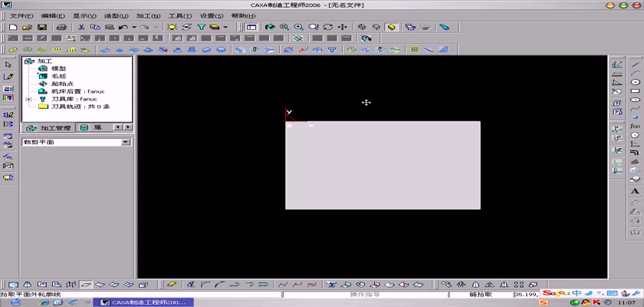644x307 pixels.
Task: Click the clock showing 11:07
Action: (x=629, y=303)
